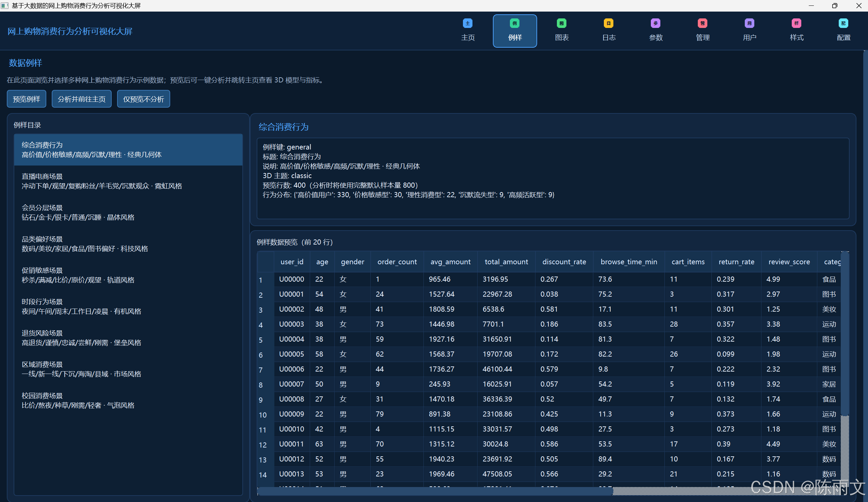Image resolution: width=868 pixels, height=502 pixels.
Task: Switch to the 图表 tab
Action: point(562,31)
